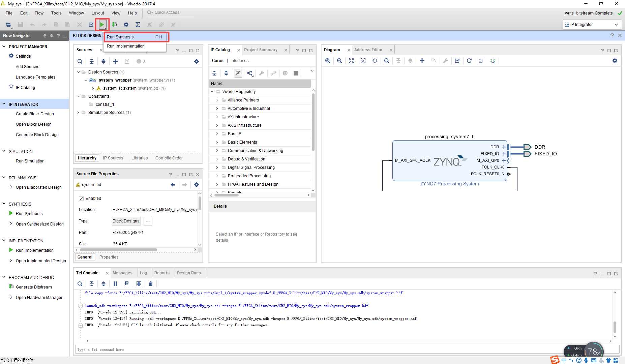Image resolution: width=625 pixels, height=364 pixels.
Task: Collapse Design Sources tree node
Action: 79,72
